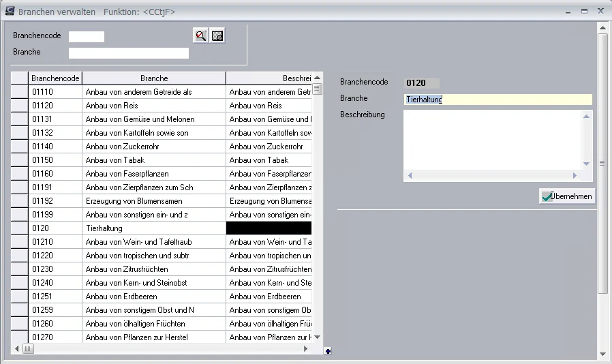Select Anbau von Zuckerrohr in Branche column
Screen dimensions: 612x364
point(154,147)
